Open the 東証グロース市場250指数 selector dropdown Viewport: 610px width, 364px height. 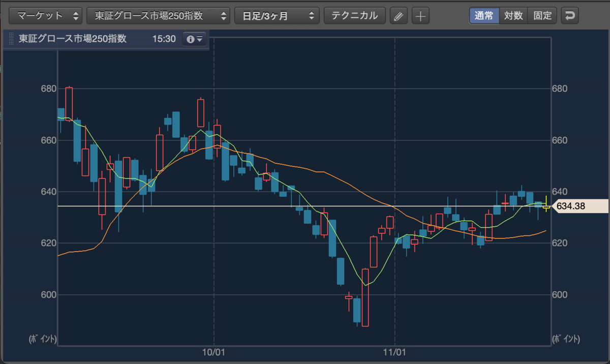point(159,16)
